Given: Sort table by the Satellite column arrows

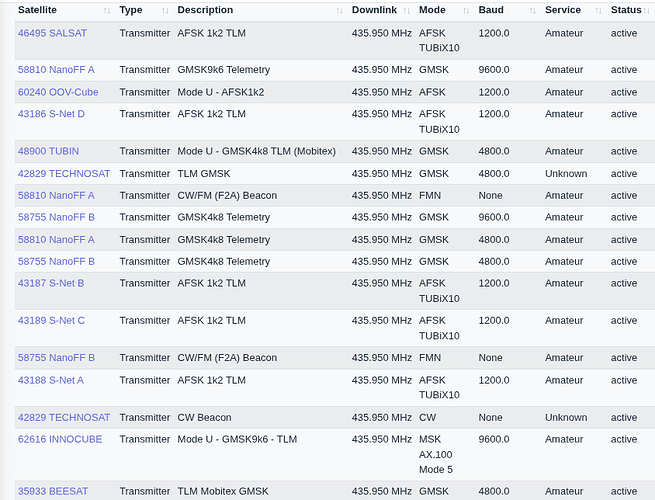Looking at the screenshot, I should (x=107, y=10).
